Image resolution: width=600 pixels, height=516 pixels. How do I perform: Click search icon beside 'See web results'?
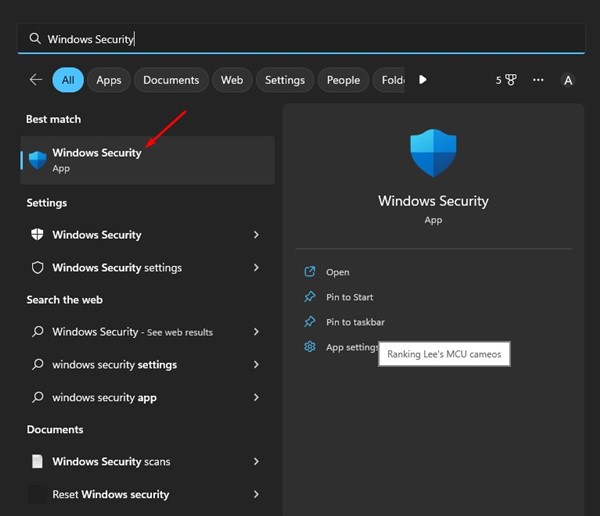(x=38, y=331)
